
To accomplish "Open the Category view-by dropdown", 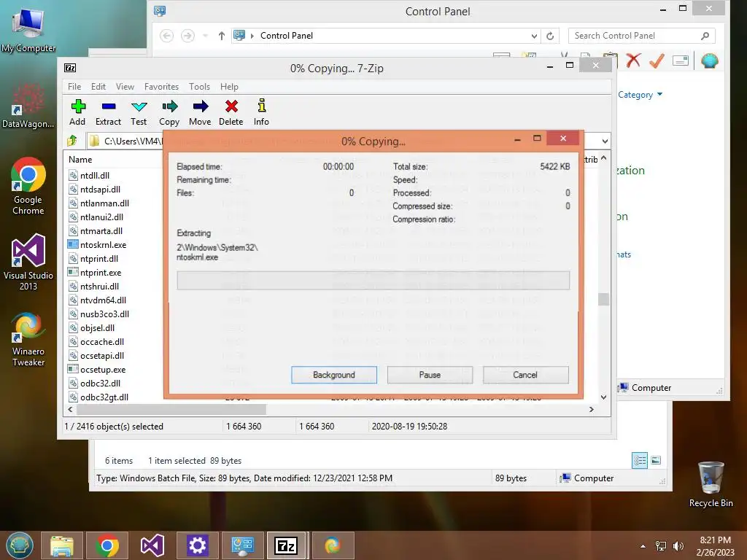I will (x=640, y=95).
